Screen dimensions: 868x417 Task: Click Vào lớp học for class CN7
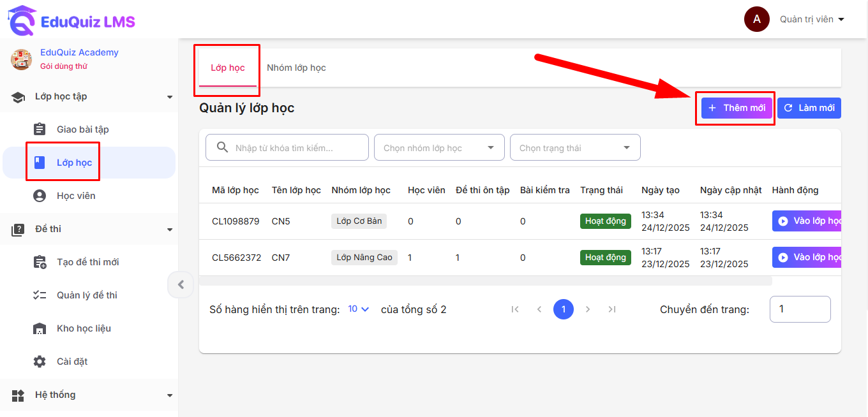[x=807, y=257]
